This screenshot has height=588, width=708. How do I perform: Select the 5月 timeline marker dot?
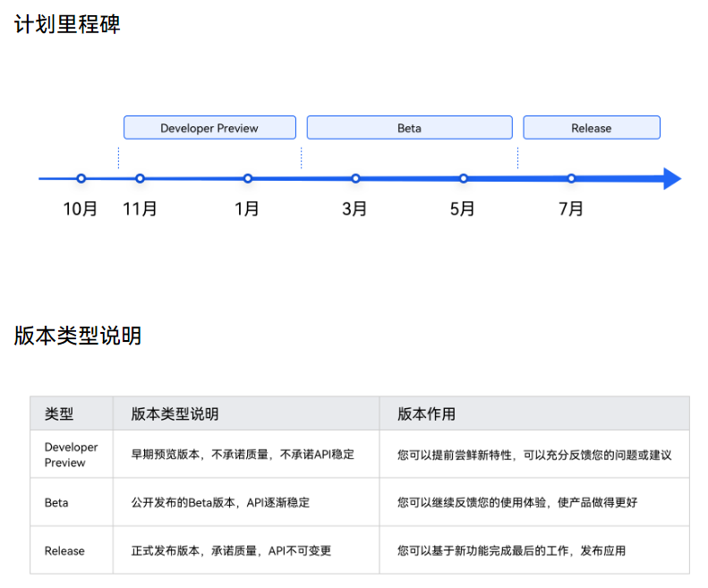pyautogui.click(x=464, y=179)
